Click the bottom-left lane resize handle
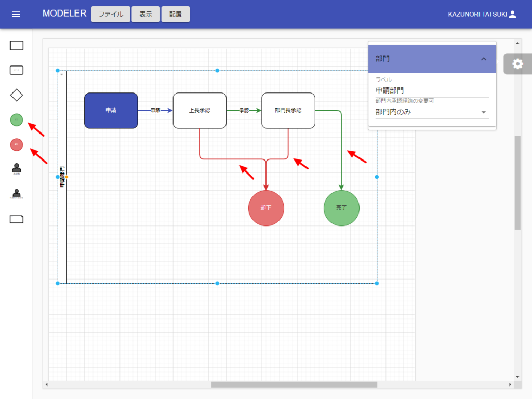532x399 pixels. click(x=58, y=283)
